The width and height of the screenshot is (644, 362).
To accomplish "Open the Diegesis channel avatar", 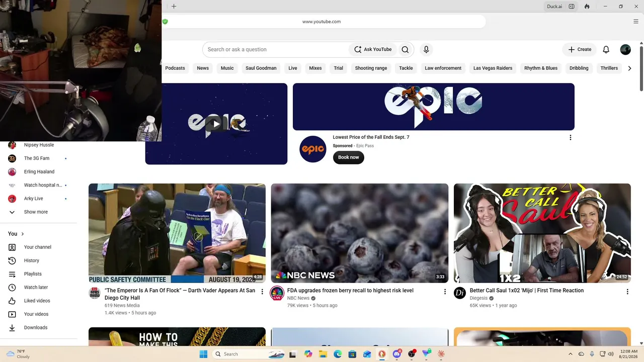I will (460, 293).
